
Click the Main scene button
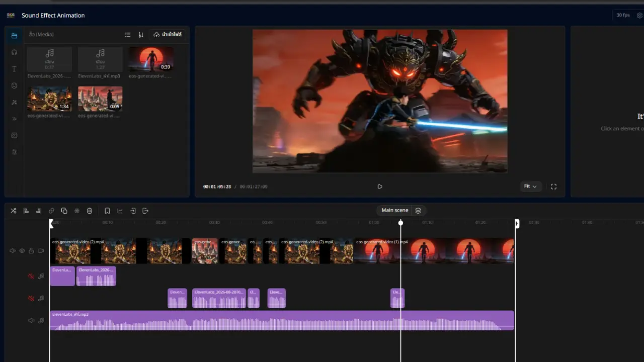pyautogui.click(x=394, y=210)
